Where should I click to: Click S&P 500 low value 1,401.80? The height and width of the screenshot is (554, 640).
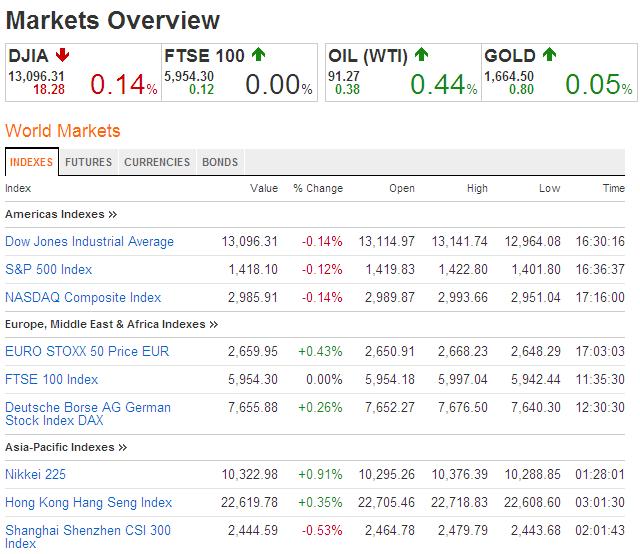pyautogui.click(x=536, y=269)
